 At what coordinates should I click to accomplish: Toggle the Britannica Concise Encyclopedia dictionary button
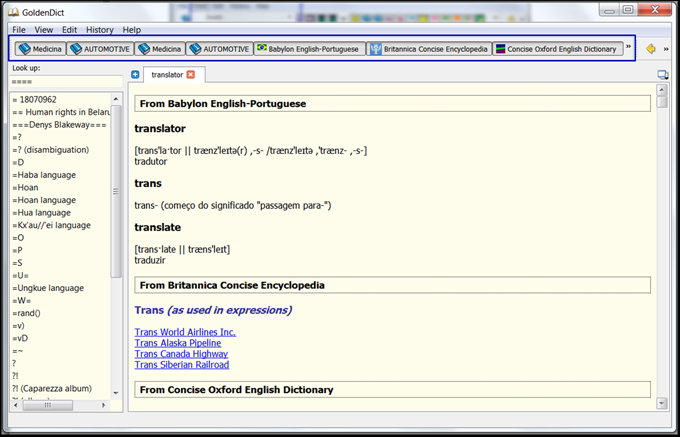pos(429,49)
